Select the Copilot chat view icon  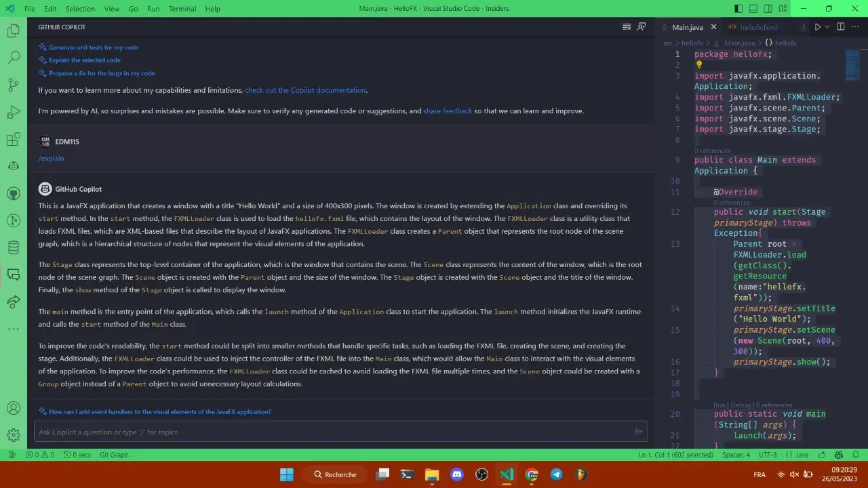click(x=13, y=274)
